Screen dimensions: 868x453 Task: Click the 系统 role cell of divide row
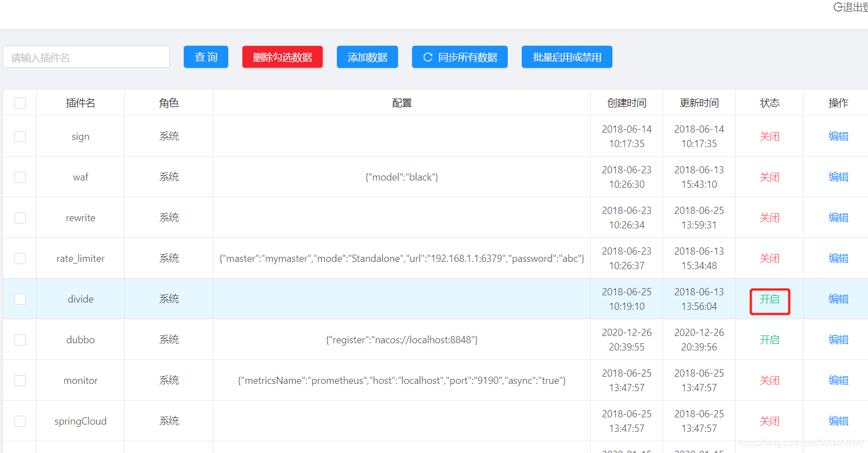click(169, 299)
